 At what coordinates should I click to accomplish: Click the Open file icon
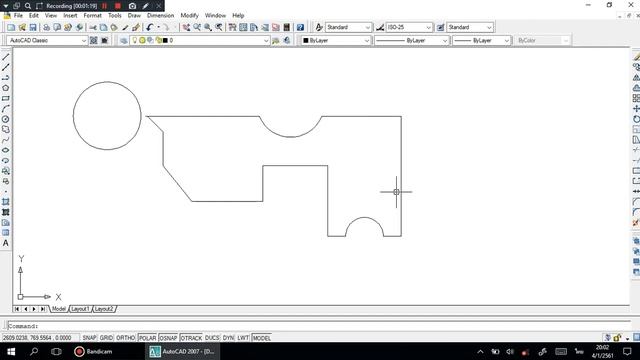(22, 27)
